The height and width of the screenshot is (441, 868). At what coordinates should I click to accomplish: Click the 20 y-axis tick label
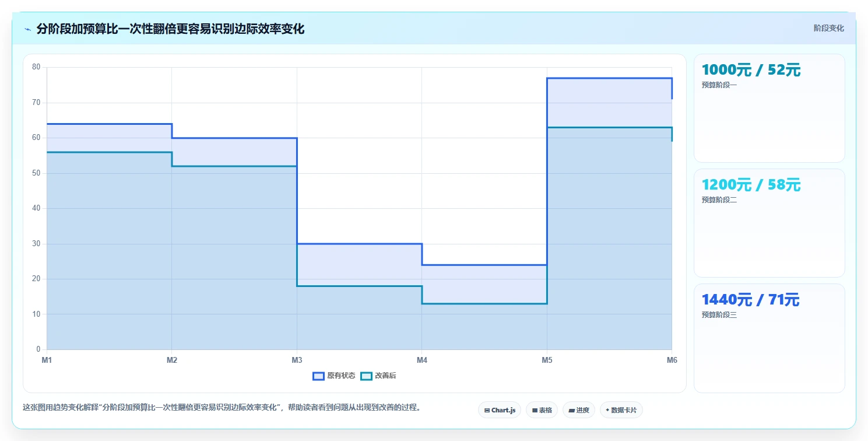tap(36, 279)
